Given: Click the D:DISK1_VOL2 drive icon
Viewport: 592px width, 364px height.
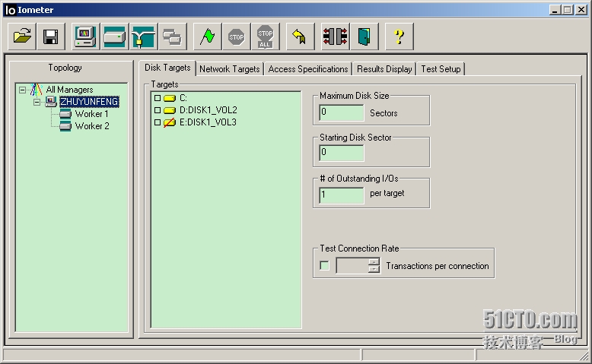Looking at the screenshot, I should 170,110.
